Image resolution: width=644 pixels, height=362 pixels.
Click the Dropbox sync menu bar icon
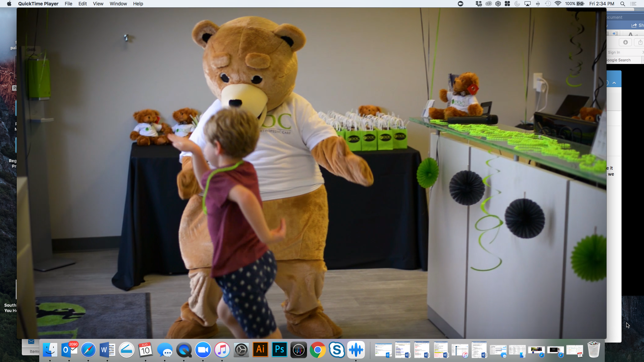pyautogui.click(x=479, y=4)
